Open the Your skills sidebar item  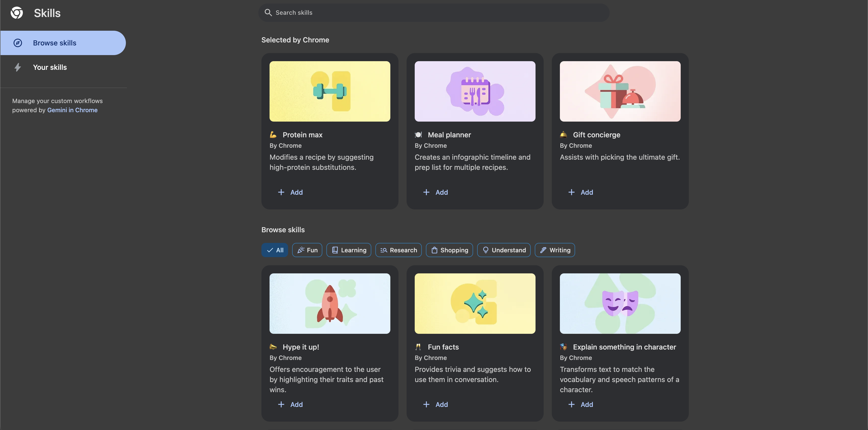[63, 68]
